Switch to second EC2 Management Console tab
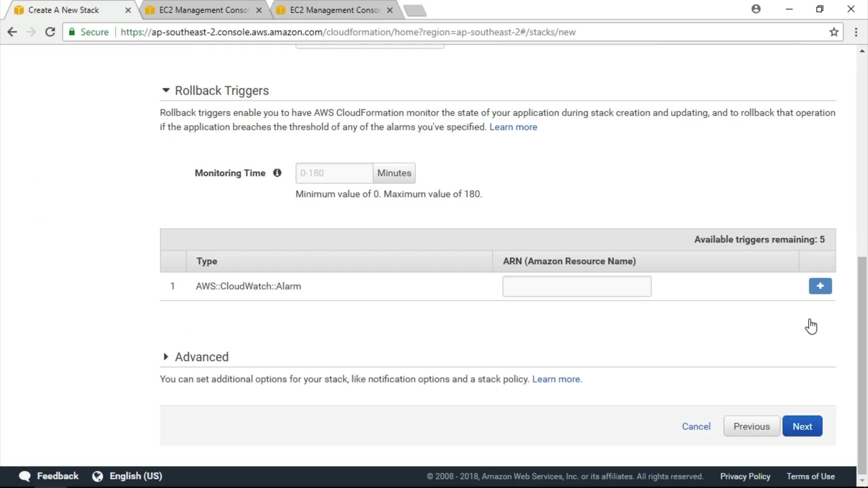 click(x=203, y=10)
